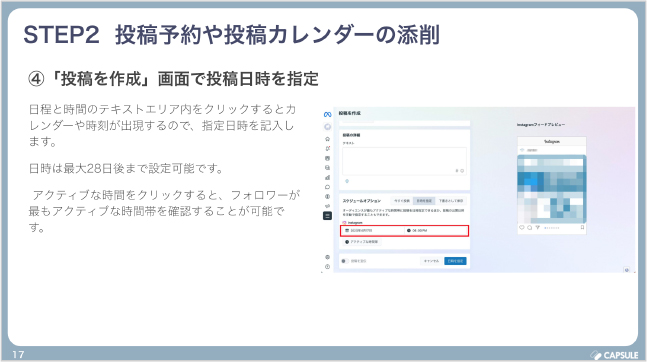Viewport: 647px width, 362px height.
Task: Click the bookmark icon in Instagram preview
Action: click(582, 227)
